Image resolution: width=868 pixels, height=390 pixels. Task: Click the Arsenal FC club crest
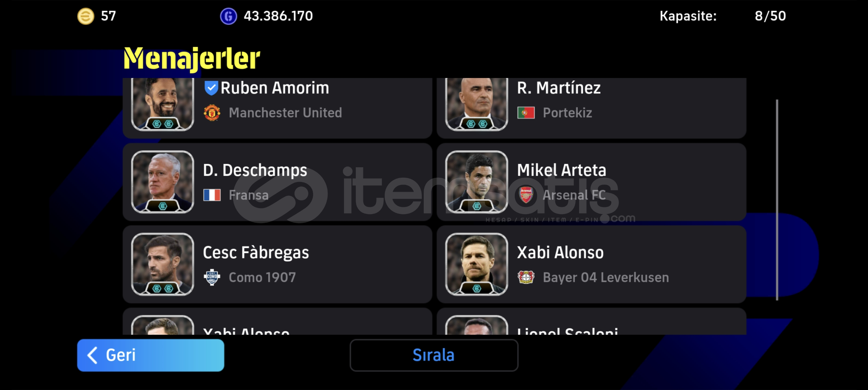[526, 195]
